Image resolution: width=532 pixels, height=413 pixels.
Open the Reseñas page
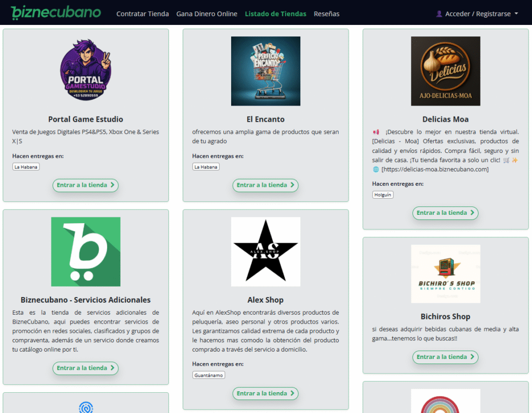click(326, 14)
